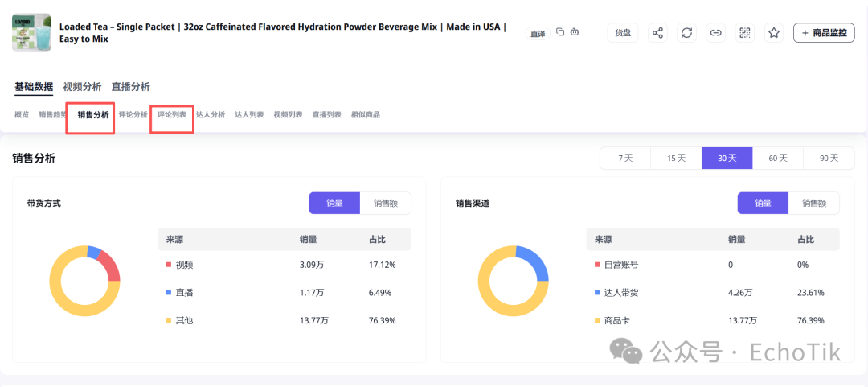
Task: Open the 达人分析 sub-tab
Action: point(211,115)
